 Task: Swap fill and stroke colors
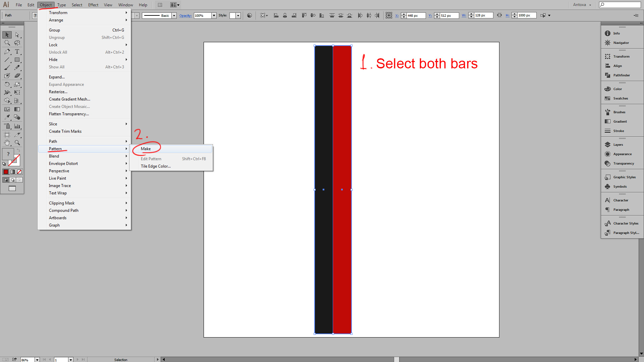pyautogui.click(x=18, y=150)
